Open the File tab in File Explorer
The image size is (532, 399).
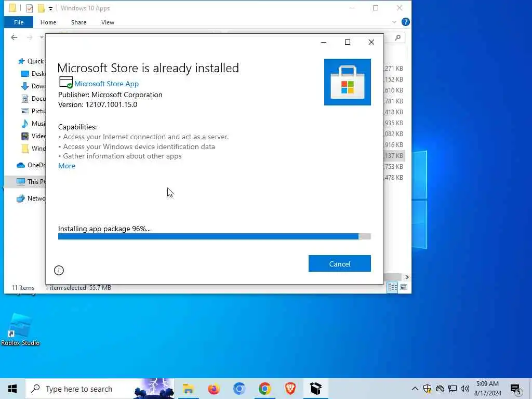19,22
